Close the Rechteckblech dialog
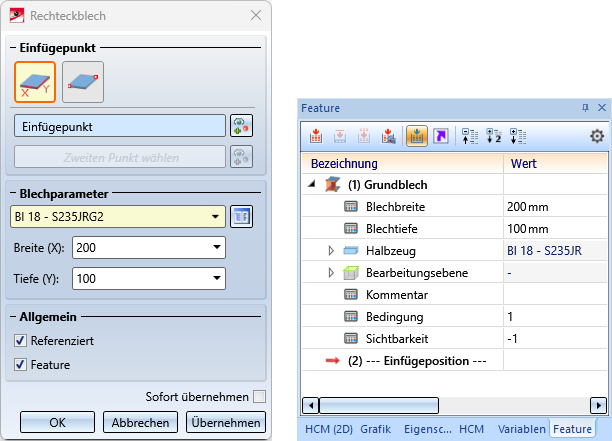Viewport: 612px width, 441px height. point(256,15)
